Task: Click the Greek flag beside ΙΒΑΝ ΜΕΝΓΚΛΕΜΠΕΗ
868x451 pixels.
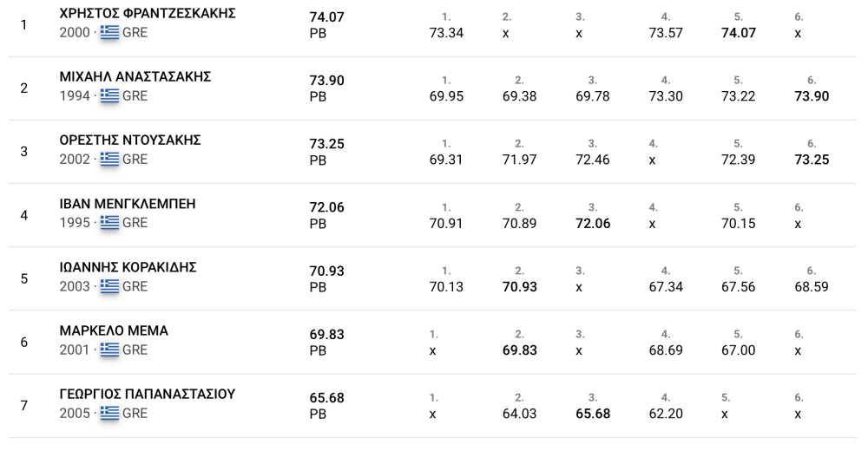Action: point(109,223)
